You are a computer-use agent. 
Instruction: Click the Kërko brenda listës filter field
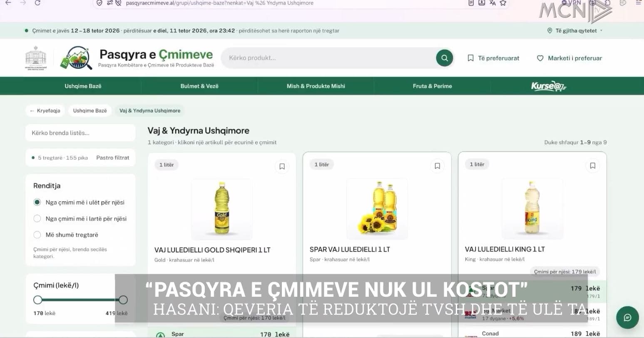click(80, 133)
